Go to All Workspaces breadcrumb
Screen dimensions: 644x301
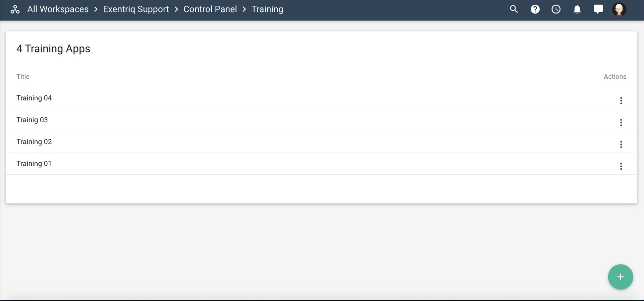click(58, 9)
